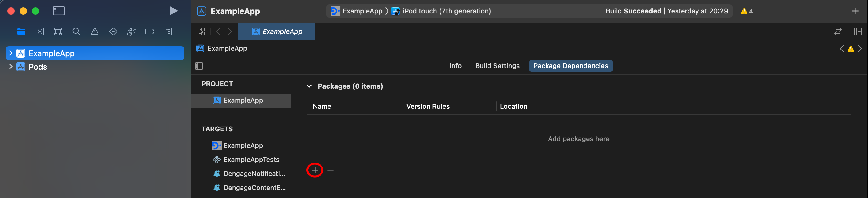Open the Build Succeeded activity status

tap(666, 11)
